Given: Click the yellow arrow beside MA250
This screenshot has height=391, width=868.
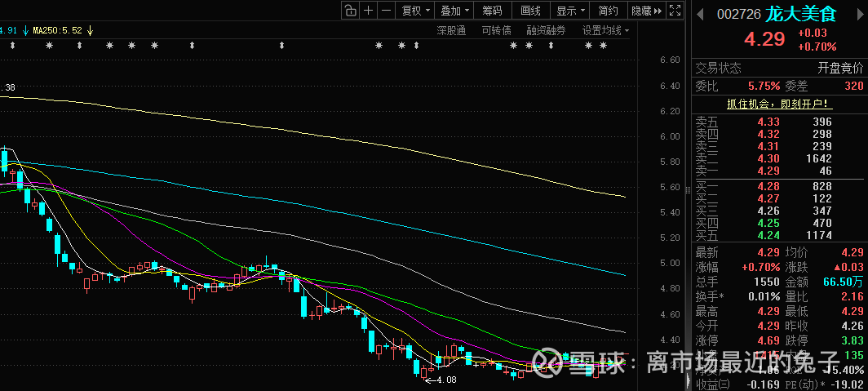Looking at the screenshot, I should point(91,30).
